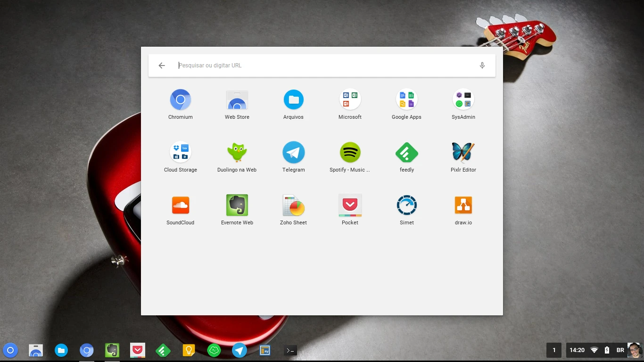Screen dimensions: 644x362
Task: Open the 'my' database app on shelf
Action: [265, 350]
